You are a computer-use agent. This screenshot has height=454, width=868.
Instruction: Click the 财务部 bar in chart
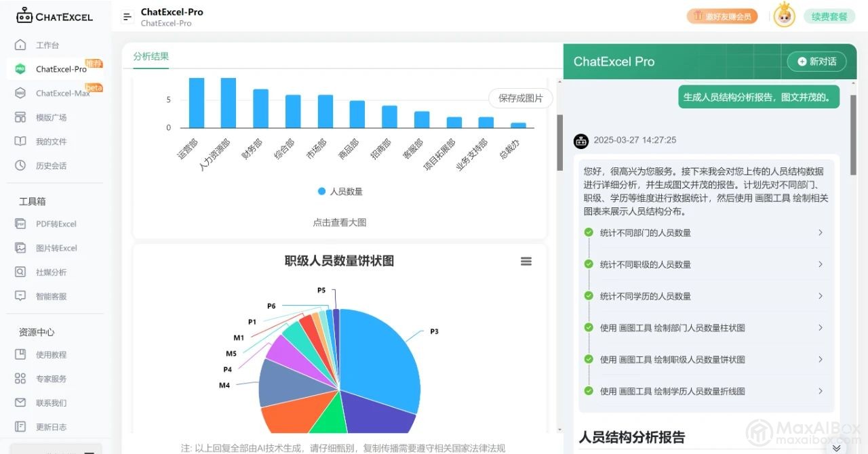(x=261, y=108)
